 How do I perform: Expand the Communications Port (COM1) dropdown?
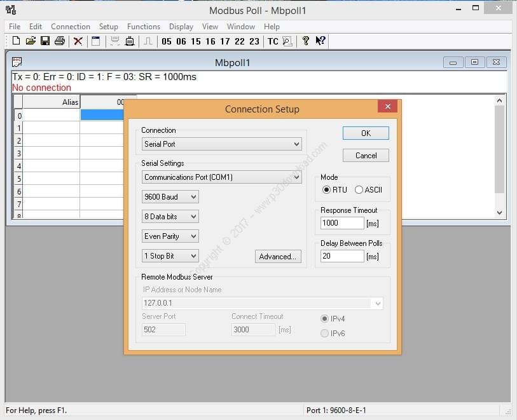[x=221, y=177]
